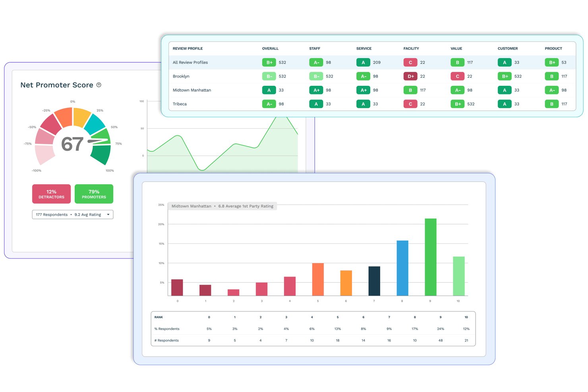Open Midtown Manhattan row in the review profile table
The width and height of the screenshot is (588, 392).
point(192,90)
